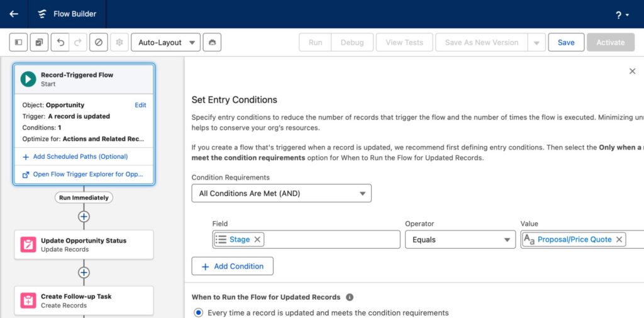Click the info icon beside When to Run
644x318 pixels.
pos(350,297)
